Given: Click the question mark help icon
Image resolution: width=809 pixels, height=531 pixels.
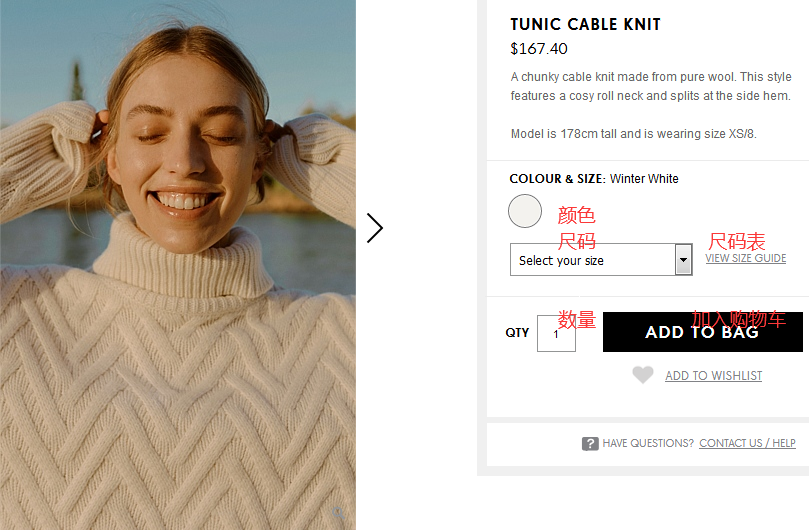Looking at the screenshot, I should 590,443.
